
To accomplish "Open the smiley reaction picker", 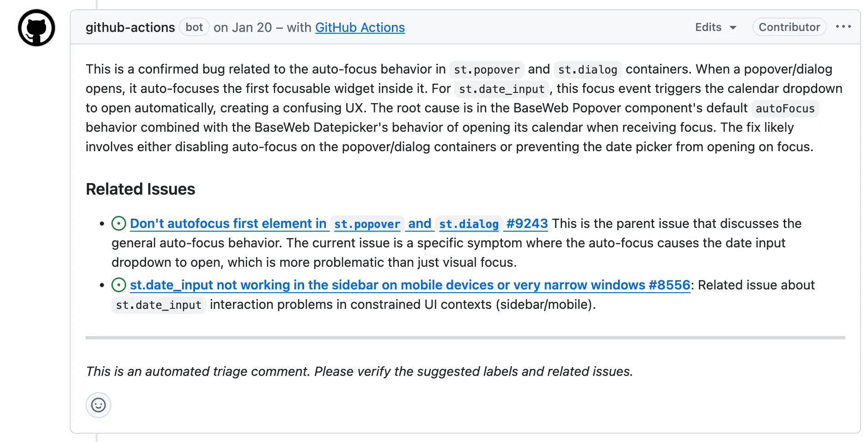I will click(98, 405).
